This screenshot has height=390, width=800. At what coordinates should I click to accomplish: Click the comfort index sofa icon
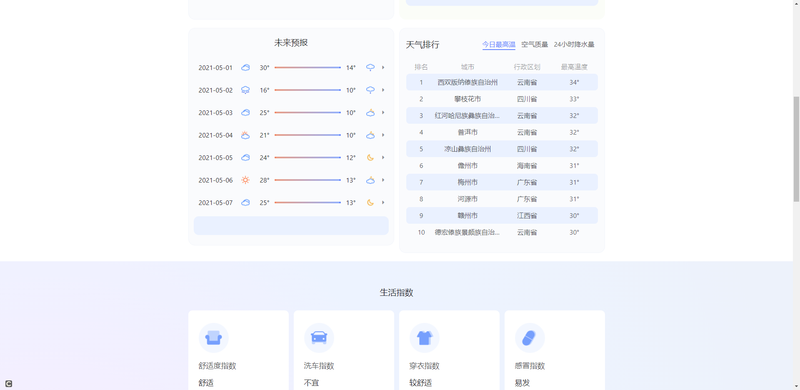click(213, 337)
